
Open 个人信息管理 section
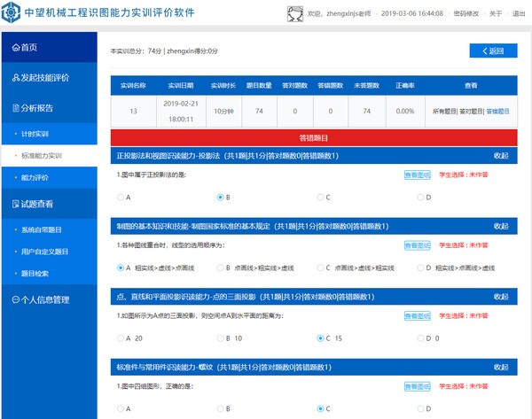49,299
